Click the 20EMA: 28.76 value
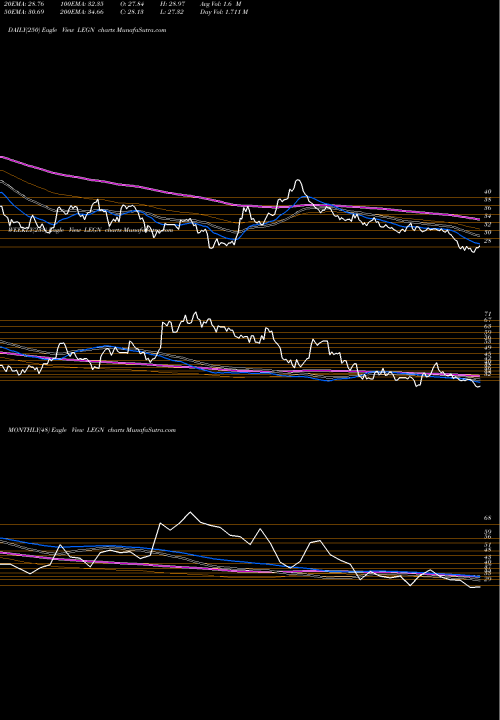The height and width of the screenshot is (720, 500). pos(26,4)
